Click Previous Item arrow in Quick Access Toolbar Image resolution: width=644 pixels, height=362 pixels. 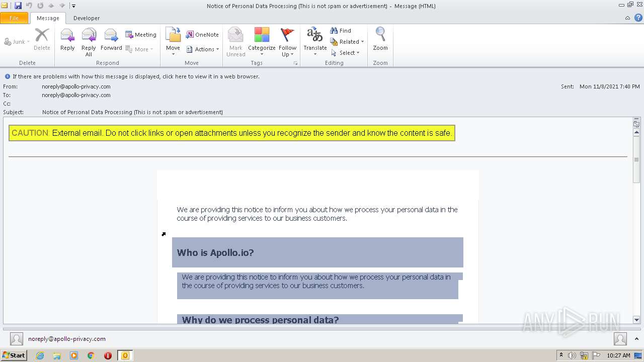click(x=51, y=6)
